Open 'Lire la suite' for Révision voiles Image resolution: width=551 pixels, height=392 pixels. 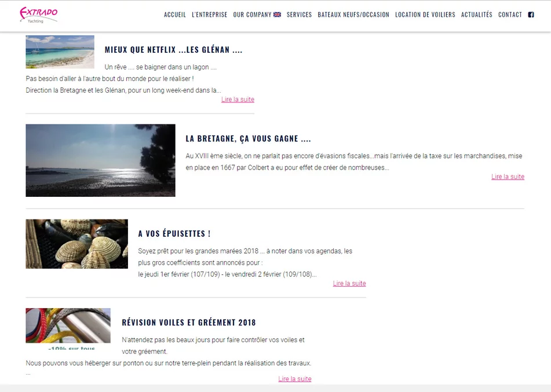(x=294, y=379)
